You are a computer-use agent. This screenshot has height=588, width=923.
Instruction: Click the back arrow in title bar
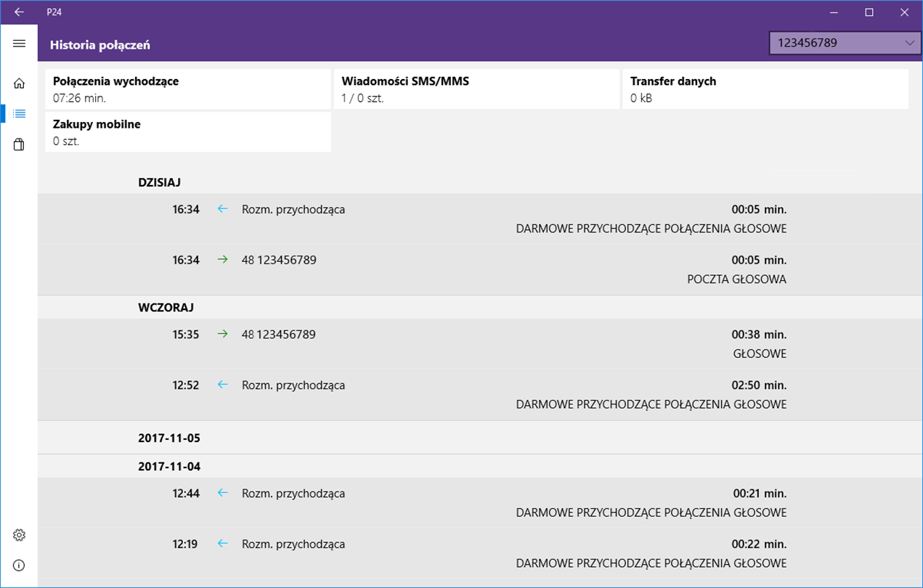click(19, 12)
